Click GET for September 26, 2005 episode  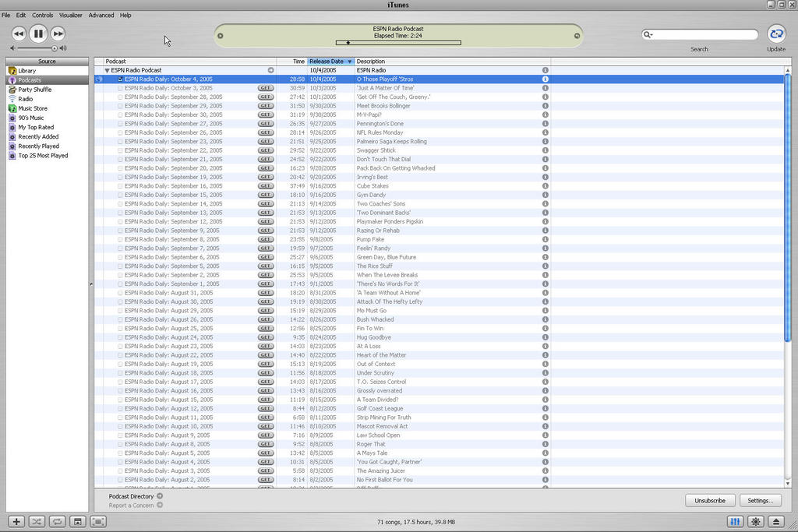[x=266, y=132]
